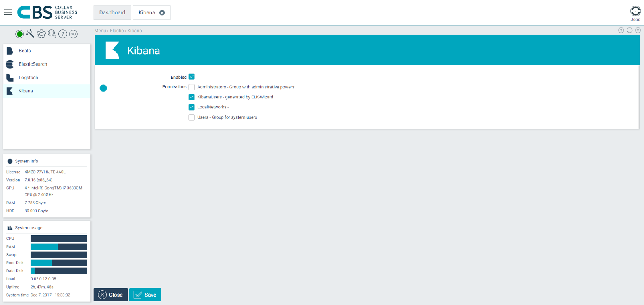Click the Kibana logo in the banner
This screenshot has width=644, height=305.
click(x=112, y=51)
